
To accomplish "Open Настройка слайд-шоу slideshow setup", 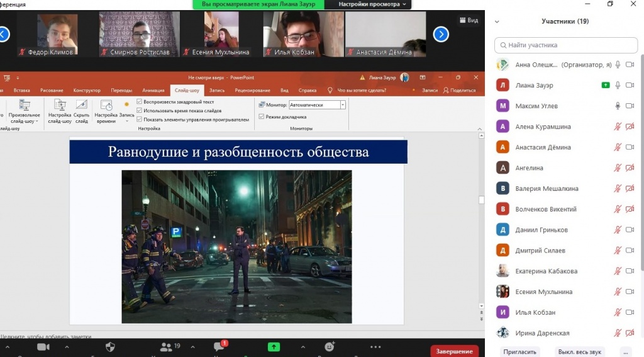I will [x=60, y=108].
